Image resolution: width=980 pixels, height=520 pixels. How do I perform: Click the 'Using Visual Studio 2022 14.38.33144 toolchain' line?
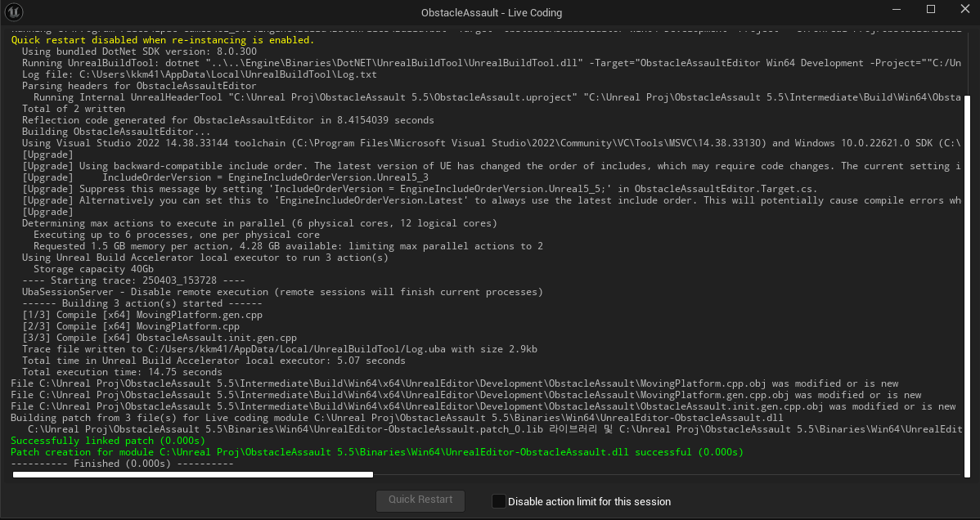[x=492, y=143]
